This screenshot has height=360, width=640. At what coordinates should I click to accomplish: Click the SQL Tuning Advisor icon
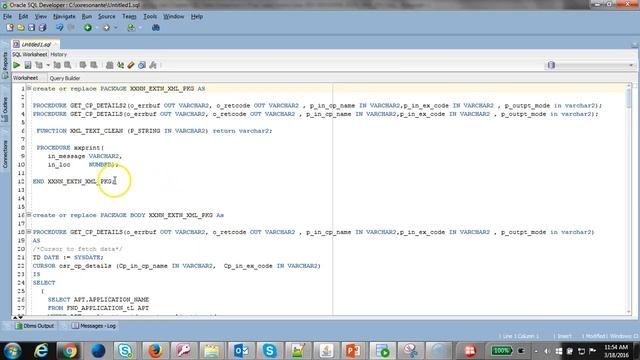pos(68,65)
